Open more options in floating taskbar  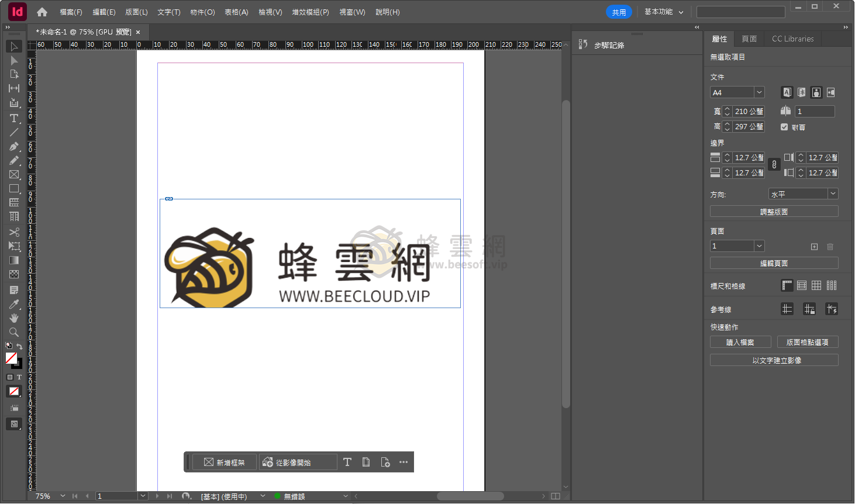pos(404,462)
